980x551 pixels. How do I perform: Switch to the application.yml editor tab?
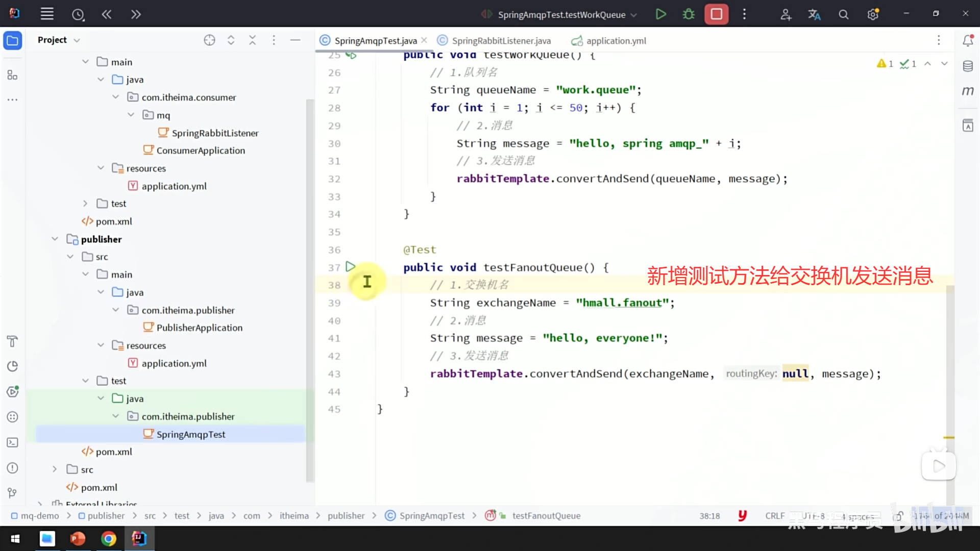pos(616,41)
